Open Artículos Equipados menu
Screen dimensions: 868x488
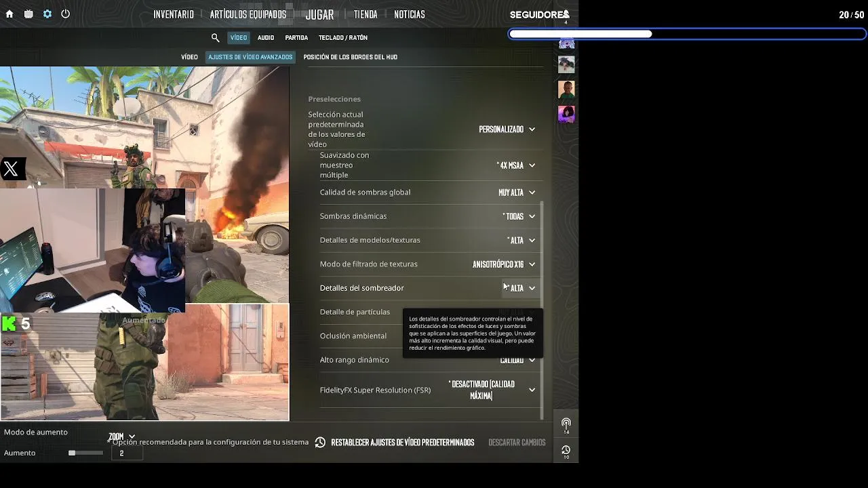(248, 14)
